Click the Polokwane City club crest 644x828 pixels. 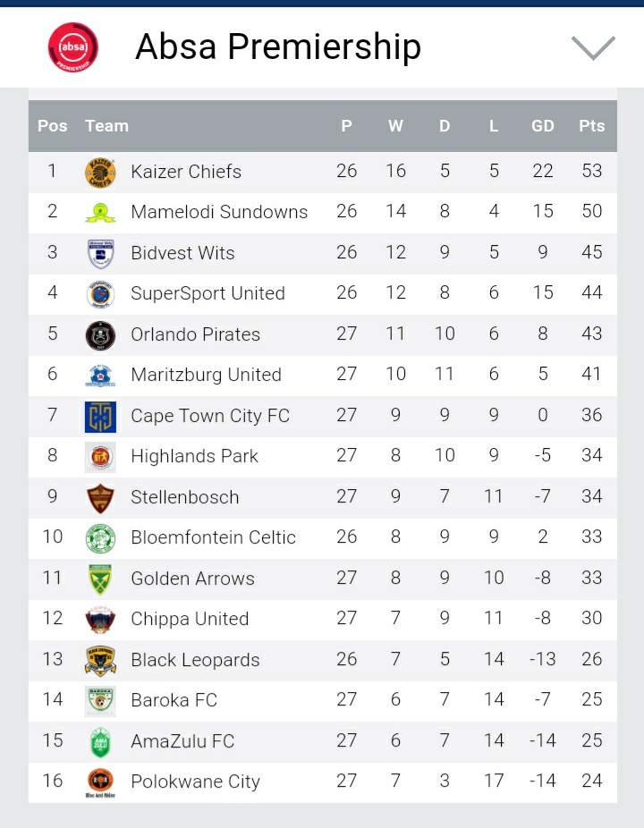100,782
